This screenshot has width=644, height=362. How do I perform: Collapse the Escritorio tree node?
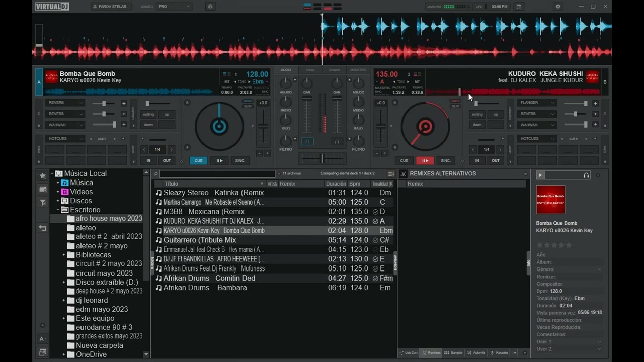58,210
